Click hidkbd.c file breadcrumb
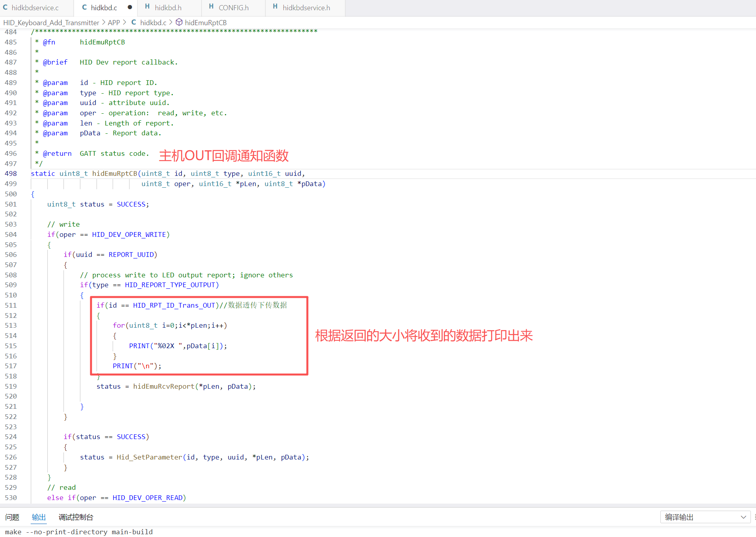The width and height of the screenshot is (756, 537). (x=153, y=22)
